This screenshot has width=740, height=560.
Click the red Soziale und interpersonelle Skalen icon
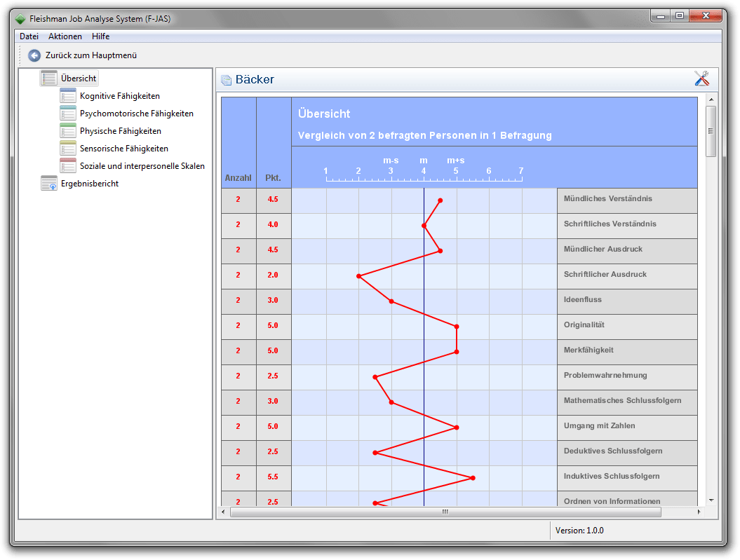(67, 165)
